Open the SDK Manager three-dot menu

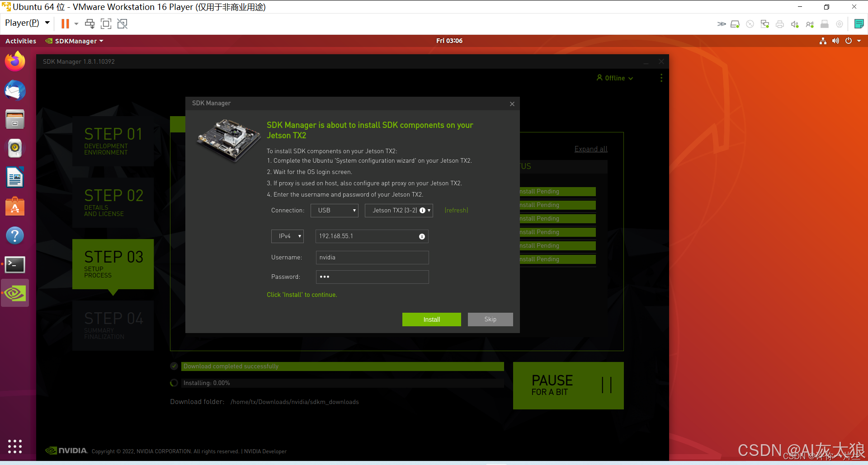tap(661, 78)
